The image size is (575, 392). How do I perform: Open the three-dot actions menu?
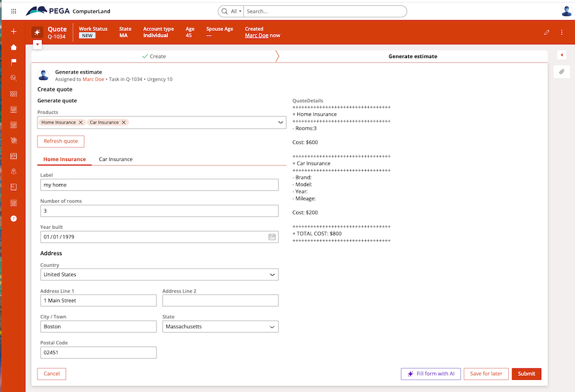point(562,33)
